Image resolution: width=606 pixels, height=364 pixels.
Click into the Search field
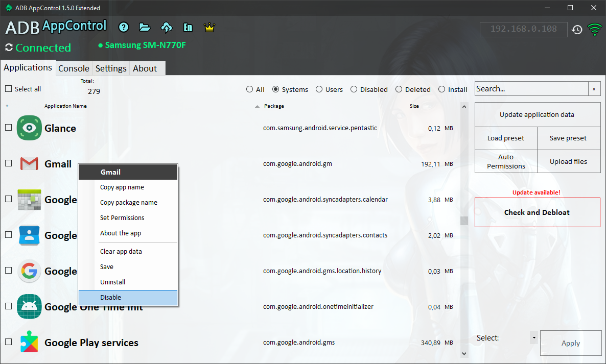531,89
